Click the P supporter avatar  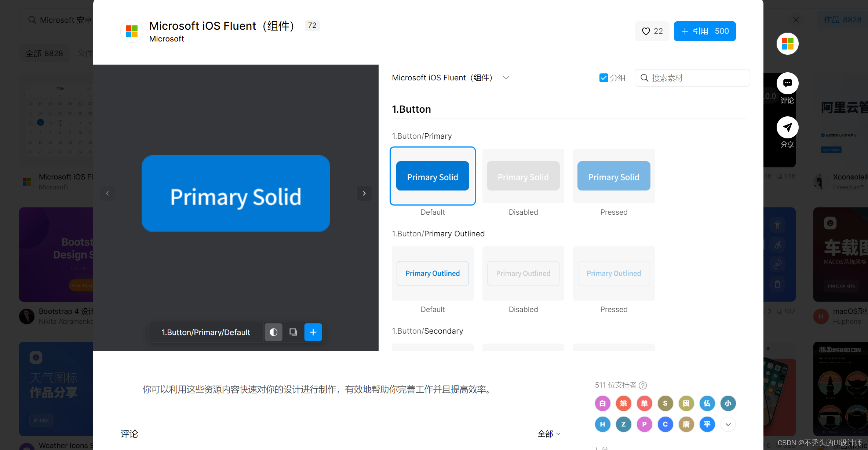click(x=644, y=424)
